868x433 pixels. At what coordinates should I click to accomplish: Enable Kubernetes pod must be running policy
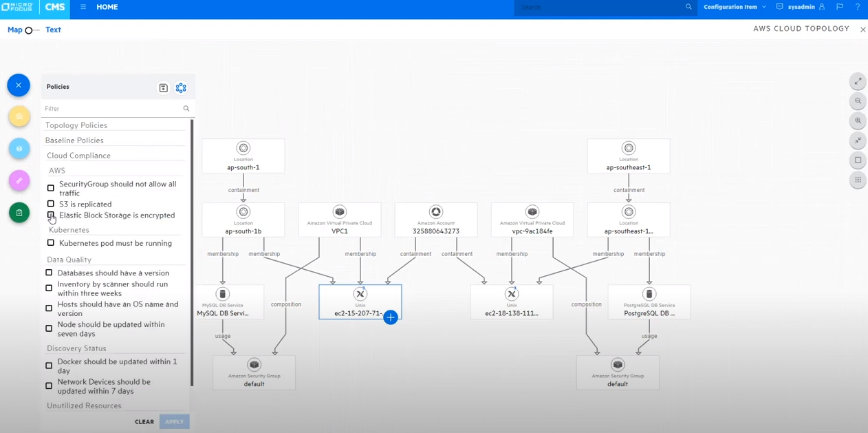[50, 242]
